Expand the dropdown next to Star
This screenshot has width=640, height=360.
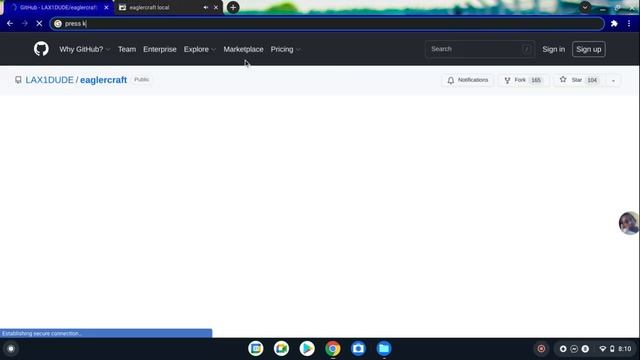(x=613, y=80)
